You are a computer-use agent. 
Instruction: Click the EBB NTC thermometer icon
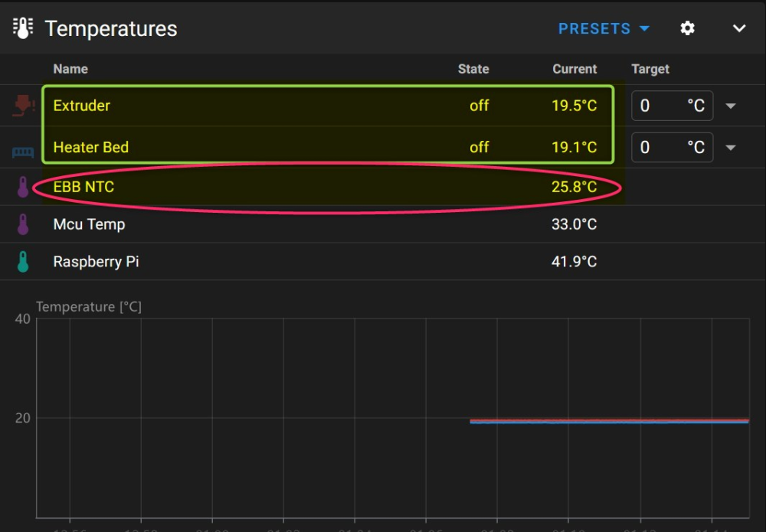[23, 187]
